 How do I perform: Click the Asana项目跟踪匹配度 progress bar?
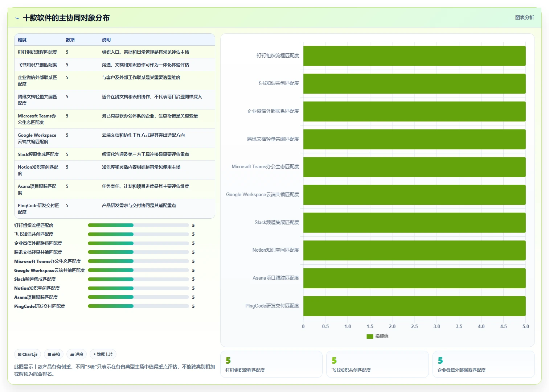[138, 297]
